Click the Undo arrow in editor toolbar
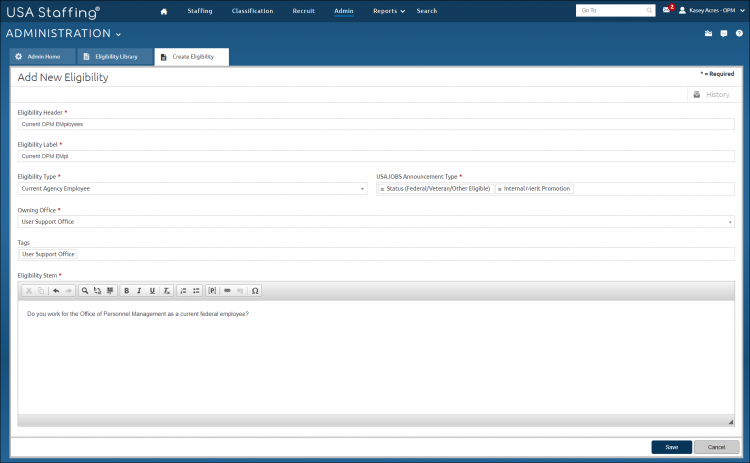The height and width of the screenshot is (463, 750). [x=56, y=291]
